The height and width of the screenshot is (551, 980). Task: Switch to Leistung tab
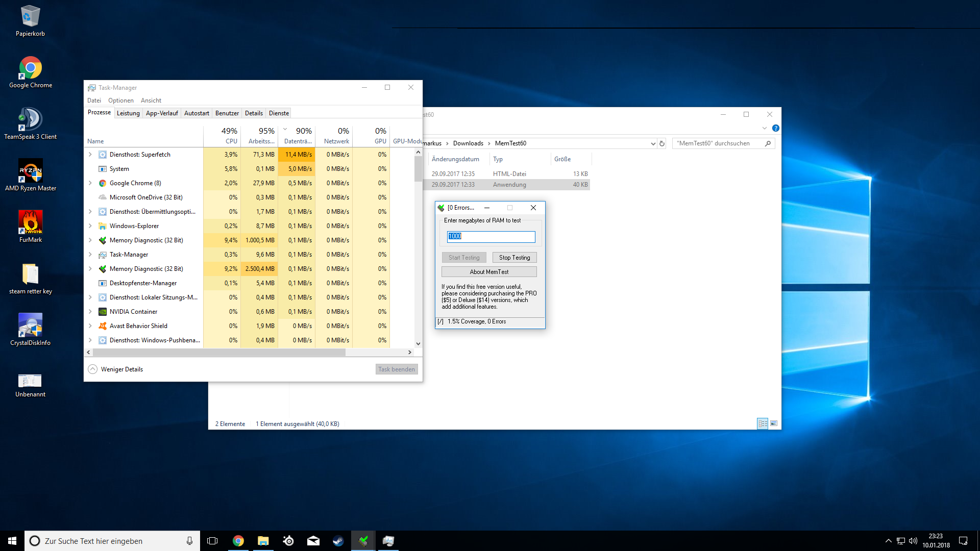[x=128, y=113]
